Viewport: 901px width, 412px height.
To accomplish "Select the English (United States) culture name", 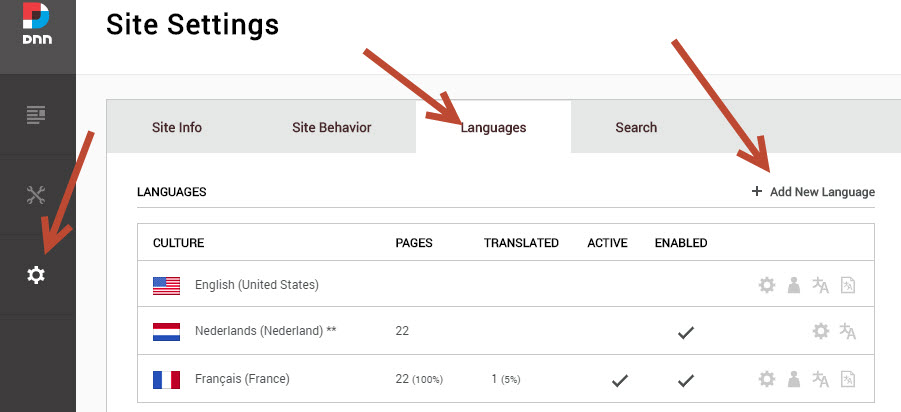I will pos(257,284).
